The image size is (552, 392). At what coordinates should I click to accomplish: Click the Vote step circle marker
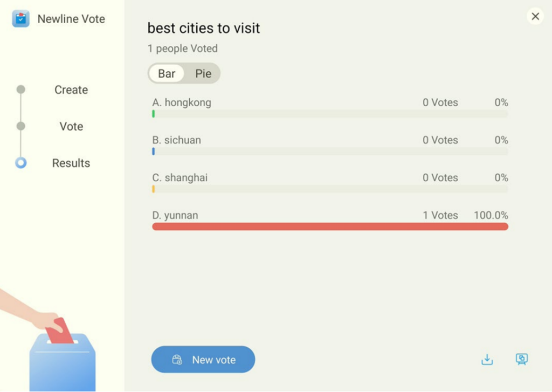[21, 126]
